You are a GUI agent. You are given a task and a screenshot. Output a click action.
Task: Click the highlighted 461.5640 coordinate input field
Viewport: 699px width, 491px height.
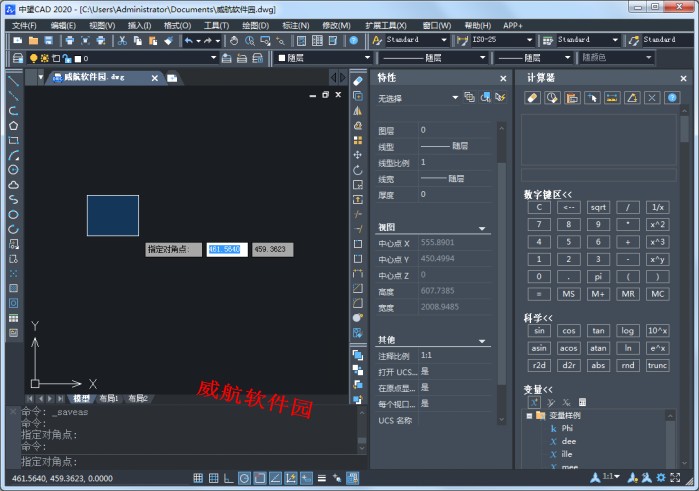226,249
